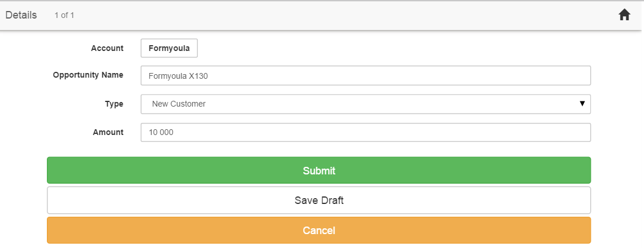Click the Type field label
This screenshot has height=248, width=644.
pyautogui.click(x=114, y=104)
